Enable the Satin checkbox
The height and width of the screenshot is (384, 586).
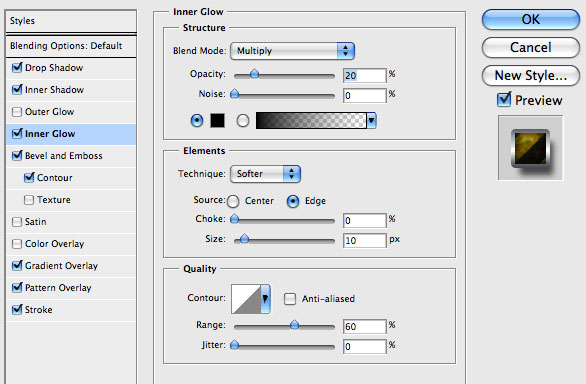tap(17, 222)
